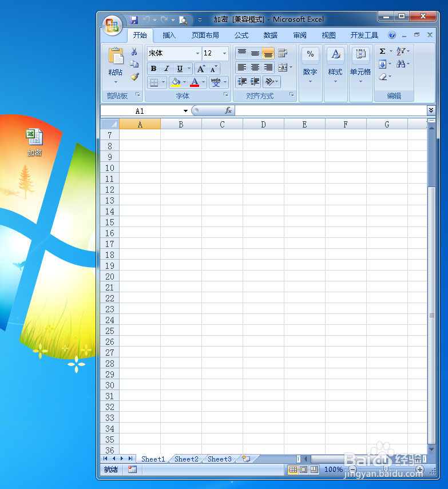Select the Format Painter brush
Image resolution: width=448 pixels, height=489 pixels.
pyautogui.click(x=134, y=77)
